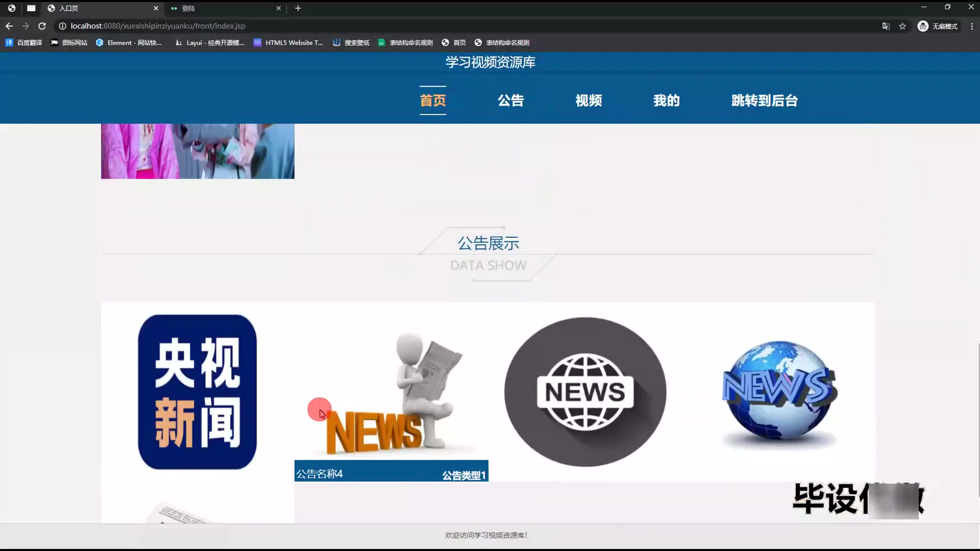
Task: Close the 登陆 tab
Action: [279, 8]
